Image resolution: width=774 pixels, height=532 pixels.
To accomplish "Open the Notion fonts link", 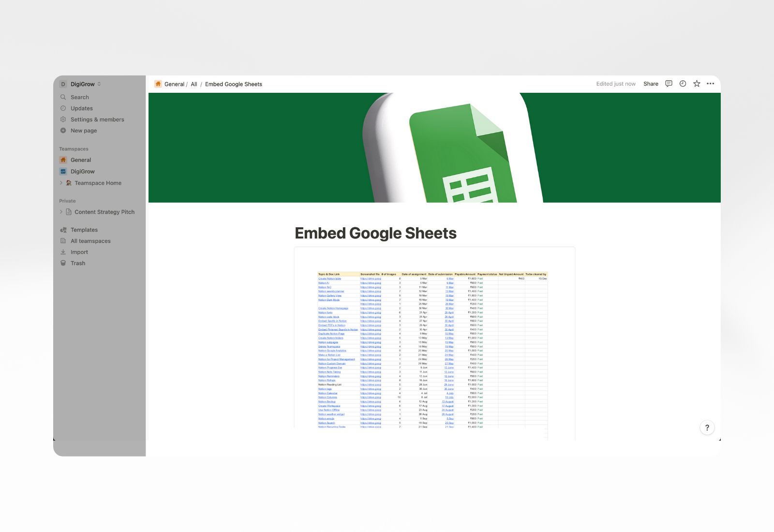I will click(325, 312).
